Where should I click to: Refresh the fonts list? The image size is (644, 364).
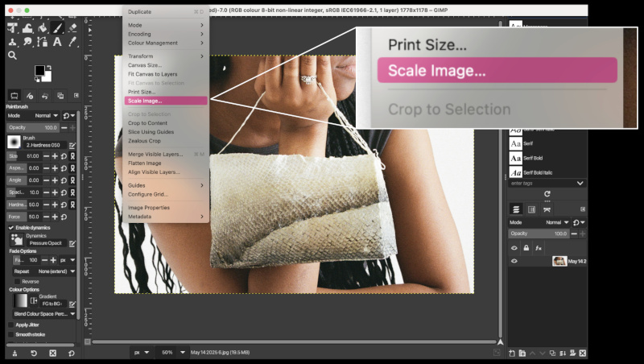pos(547,194)
